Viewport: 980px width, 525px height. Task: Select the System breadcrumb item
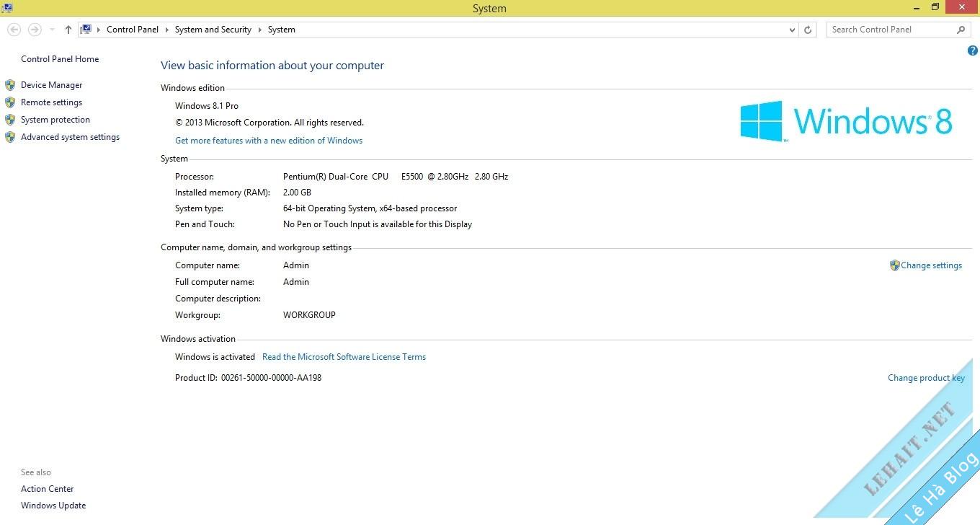point(282,30)
